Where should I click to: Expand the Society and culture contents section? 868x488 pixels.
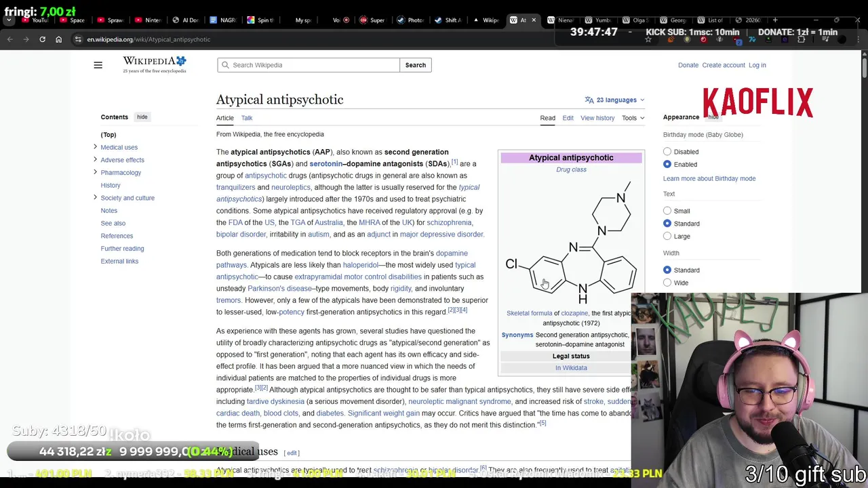[95, 197]
